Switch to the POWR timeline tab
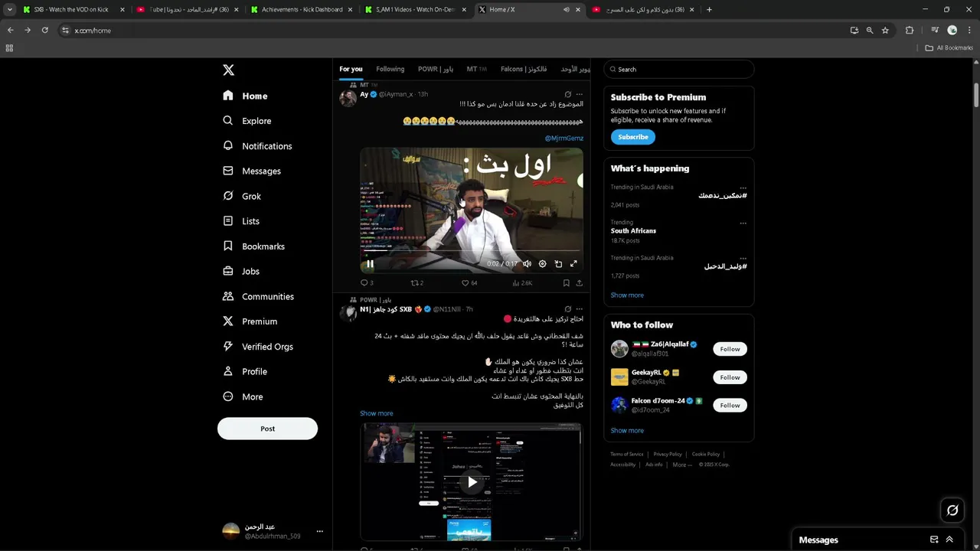The width and height of the screenshot is (980, 551). (436, 69)
